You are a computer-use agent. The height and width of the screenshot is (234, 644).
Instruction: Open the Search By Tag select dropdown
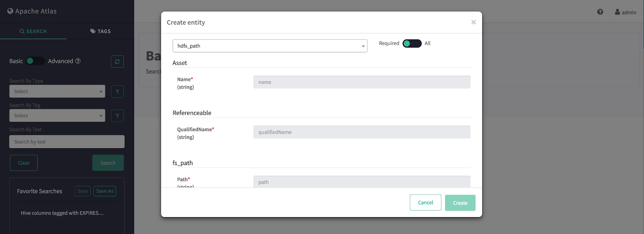point(57,116)
